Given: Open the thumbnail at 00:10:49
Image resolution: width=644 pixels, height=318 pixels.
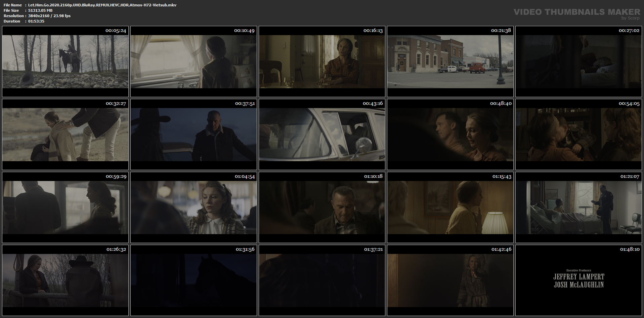Looking at the screenshot, I should pos(194,62).
